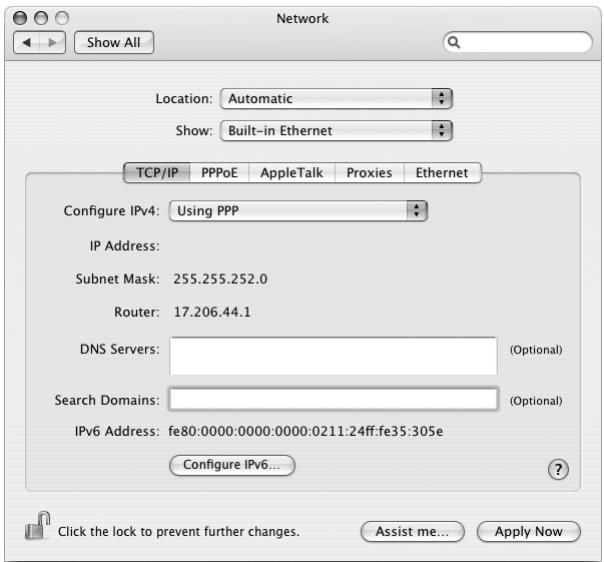Click the back arrow navigation button

[x=26, y=42]
